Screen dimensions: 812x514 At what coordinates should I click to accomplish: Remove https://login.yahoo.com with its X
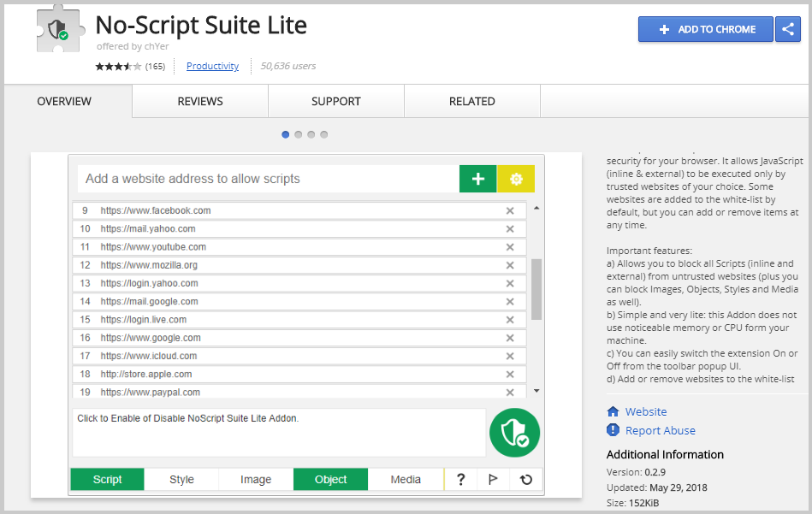(510, 283)
